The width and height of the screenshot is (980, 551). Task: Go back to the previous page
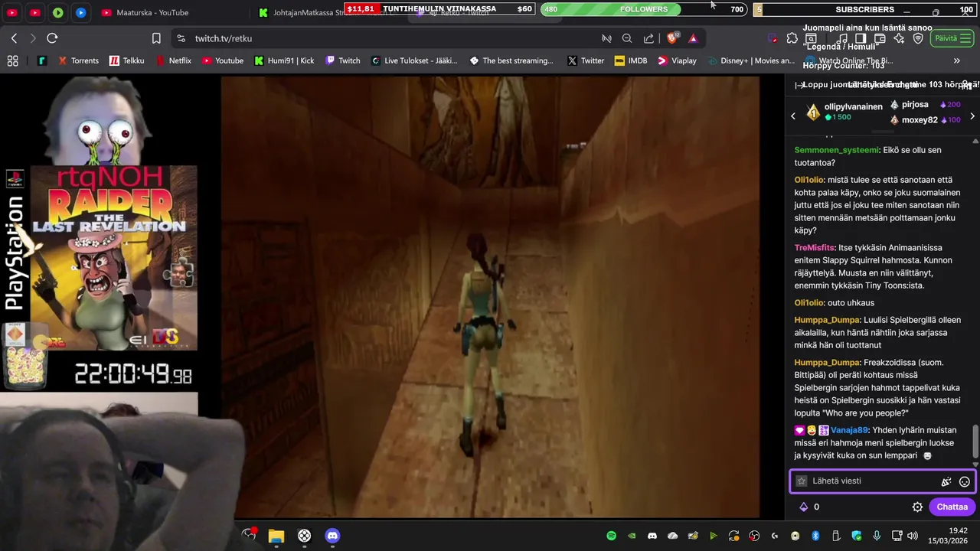[15, 38]
